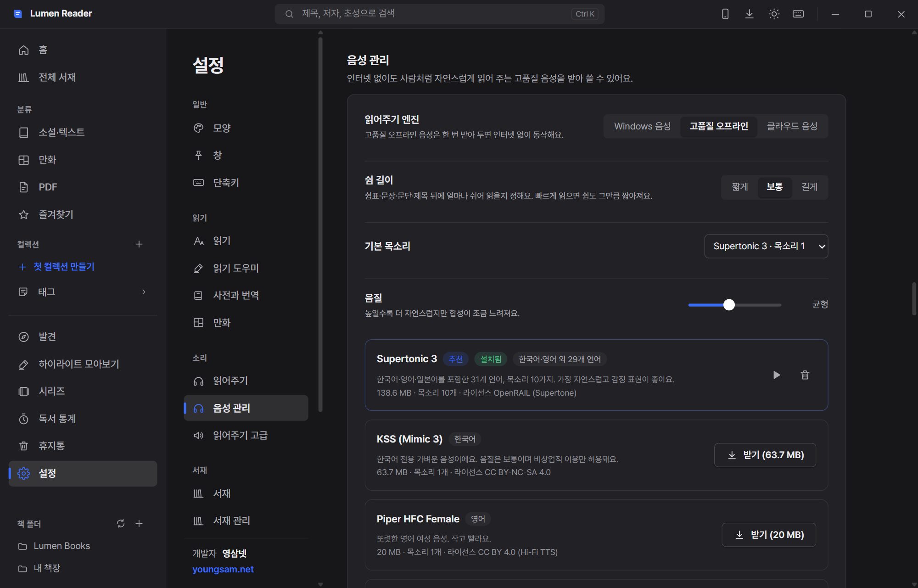This screenshot has width=918, height=588.
Task: Open the 내 책장 folder
Action: (47, 568)
